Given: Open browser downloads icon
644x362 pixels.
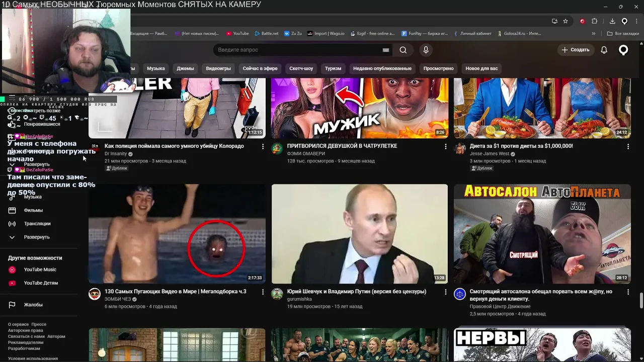Looking at the screenshot, I should tap(612, 21).
